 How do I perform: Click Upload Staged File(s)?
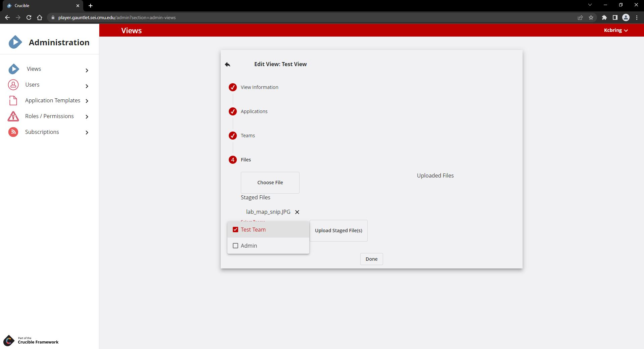point(338,231)
